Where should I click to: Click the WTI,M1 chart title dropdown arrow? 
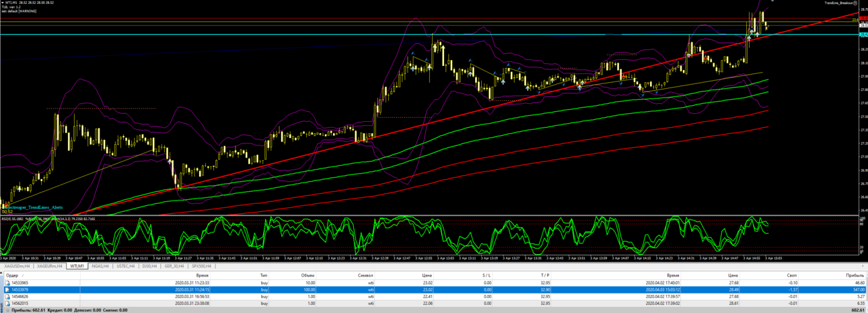pos(2,3)
